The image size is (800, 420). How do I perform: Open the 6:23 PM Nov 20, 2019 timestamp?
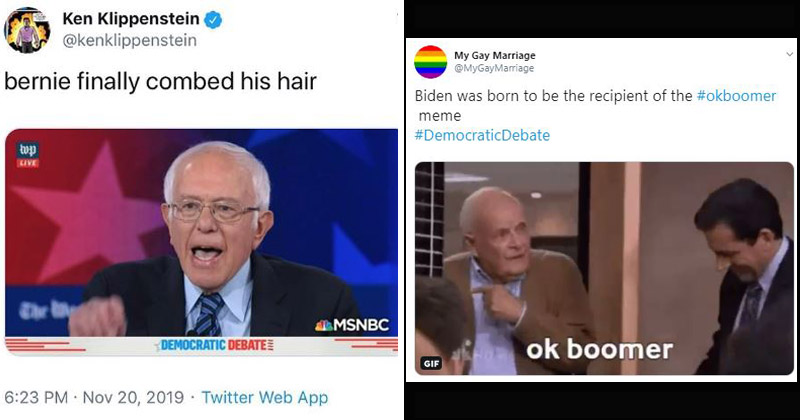pyautogui.click(x=94, y=397)
